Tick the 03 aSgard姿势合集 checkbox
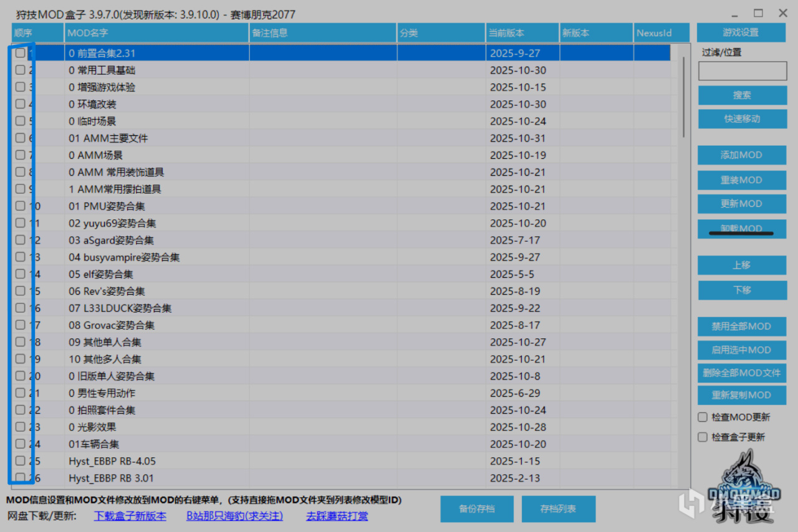798x532 pixels. (21, 240)
